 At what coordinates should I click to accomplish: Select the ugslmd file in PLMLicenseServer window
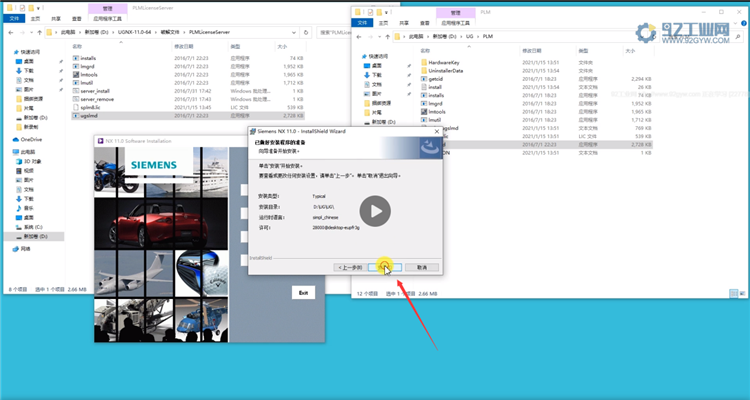click(188, 115)
